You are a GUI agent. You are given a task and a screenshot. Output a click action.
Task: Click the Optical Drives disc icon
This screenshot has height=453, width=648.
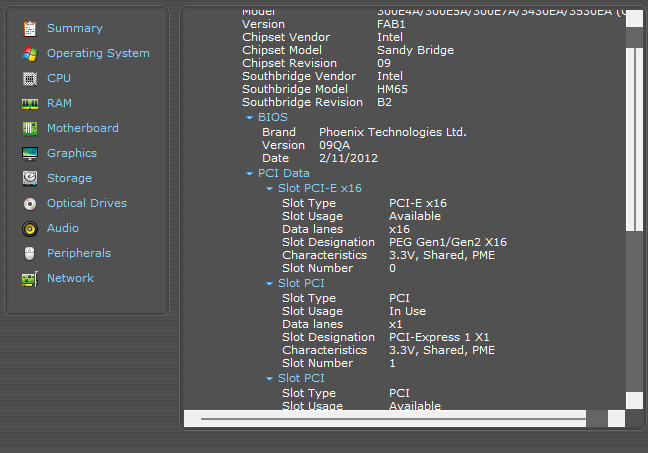[30, 203]
